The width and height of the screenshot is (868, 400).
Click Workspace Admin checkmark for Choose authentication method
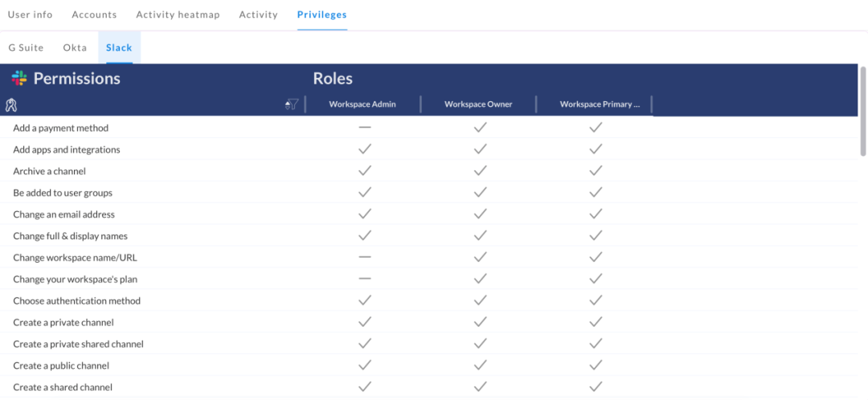pyautogui.click(x=365, y=300)
